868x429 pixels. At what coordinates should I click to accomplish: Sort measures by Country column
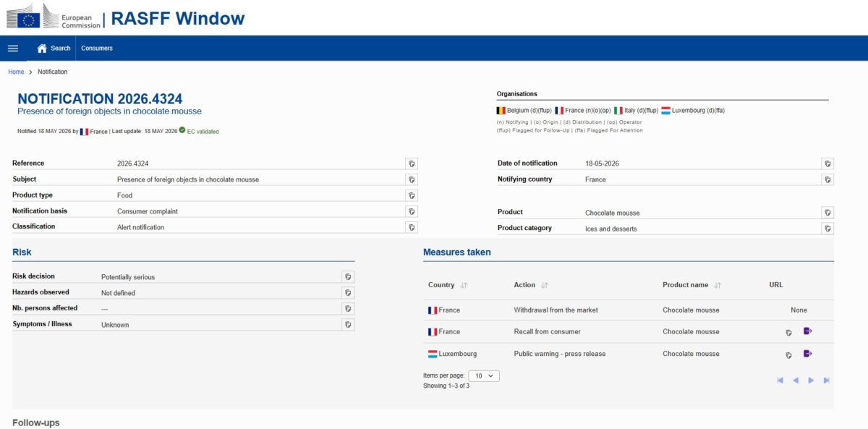[x=464, y=285]
